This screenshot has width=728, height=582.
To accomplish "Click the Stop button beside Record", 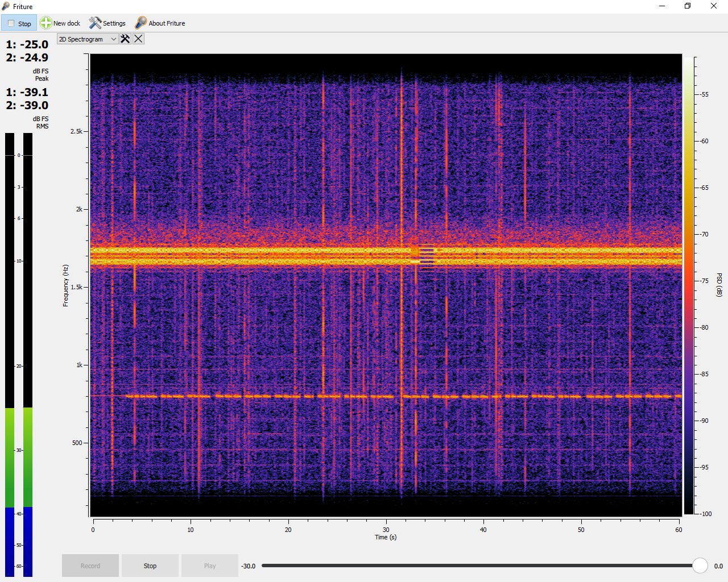I will click(x=150, y=566).
